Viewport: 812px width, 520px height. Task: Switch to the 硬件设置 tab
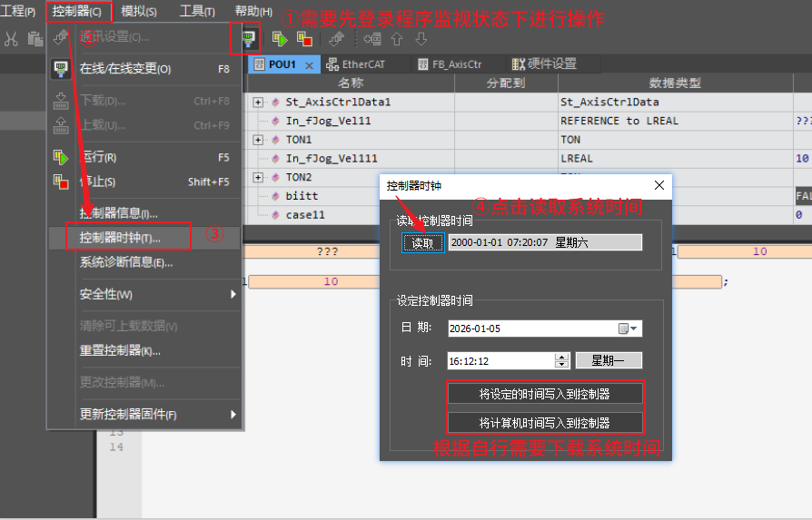[544, 64]
